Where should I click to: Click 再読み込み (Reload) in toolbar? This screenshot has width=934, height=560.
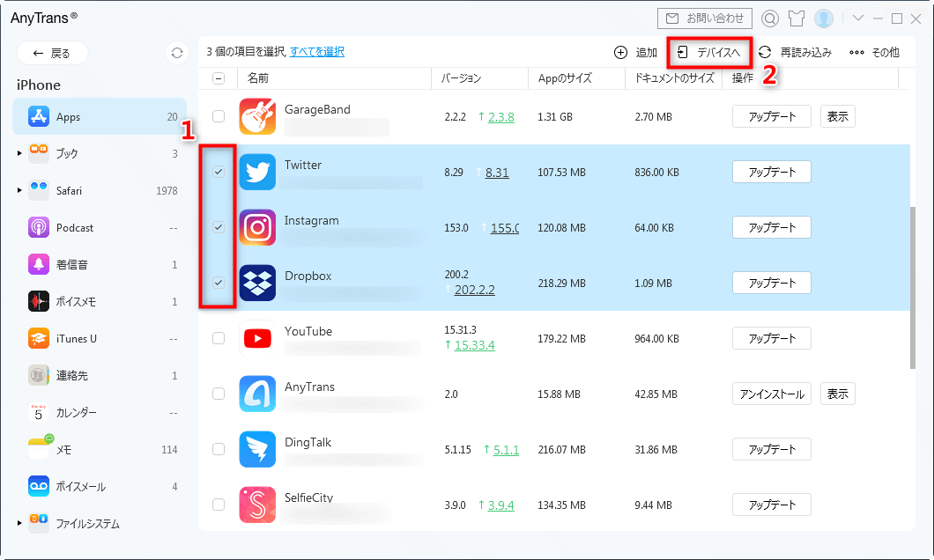tap(795, 53)
